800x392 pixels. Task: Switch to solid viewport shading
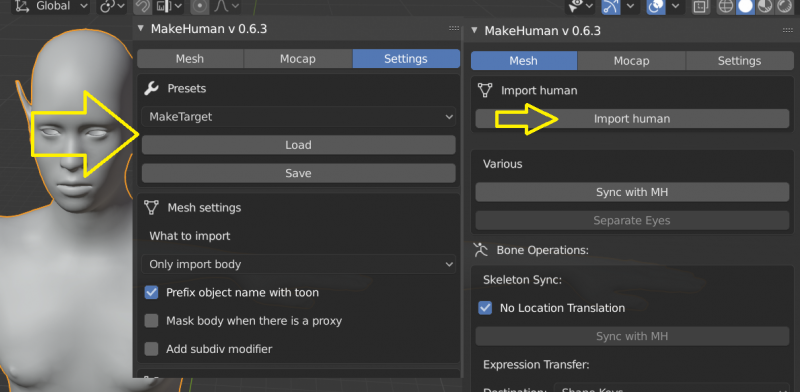(745, 7)
